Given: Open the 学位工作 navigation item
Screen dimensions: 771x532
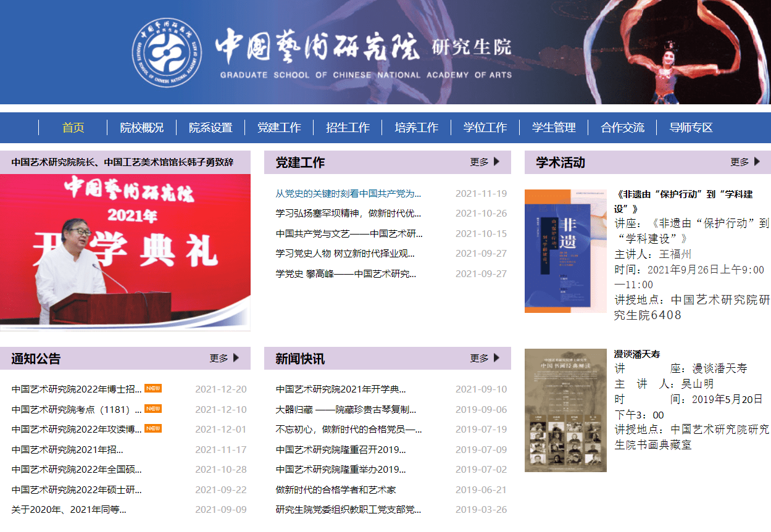Looking at the screenshot, I should (x=485, y=128).
